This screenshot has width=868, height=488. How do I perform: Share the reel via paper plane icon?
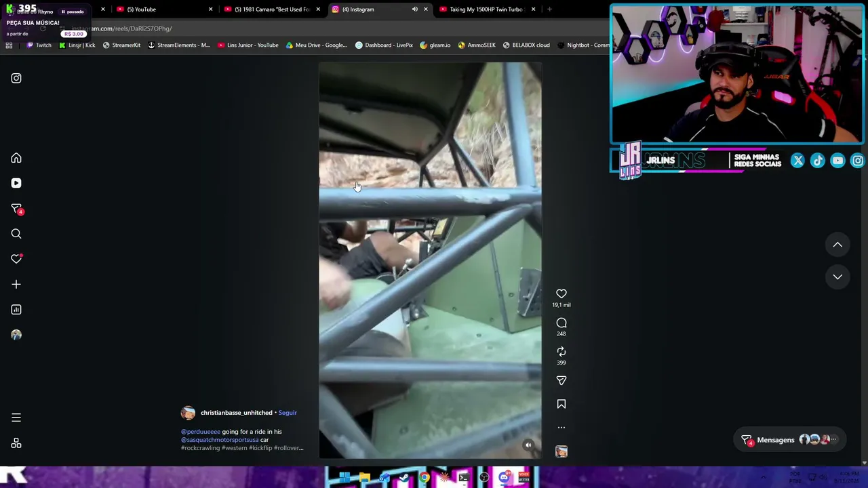click(x=561, y=381)
